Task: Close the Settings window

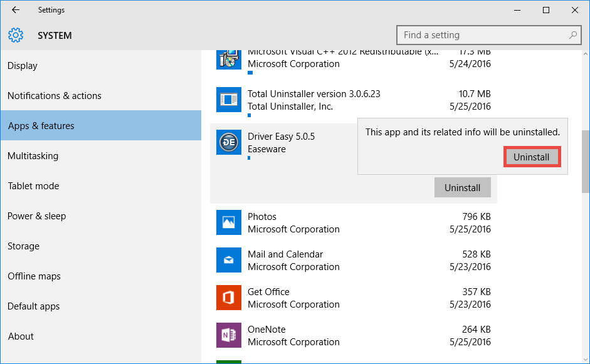Action: [574, 10]
